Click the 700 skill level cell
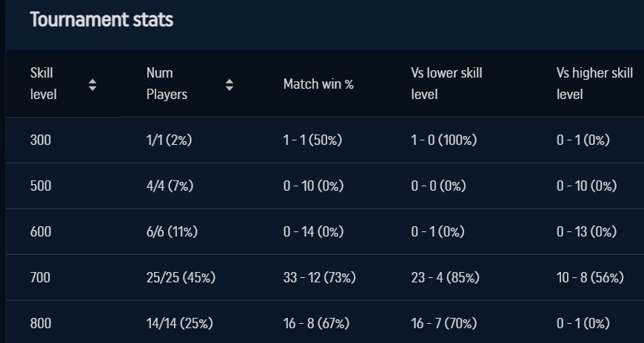 click(x=41, y=277)
